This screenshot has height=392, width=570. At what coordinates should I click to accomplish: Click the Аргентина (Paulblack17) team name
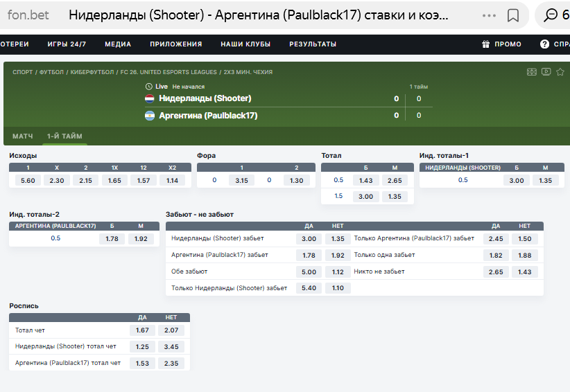tap(208, 116)
